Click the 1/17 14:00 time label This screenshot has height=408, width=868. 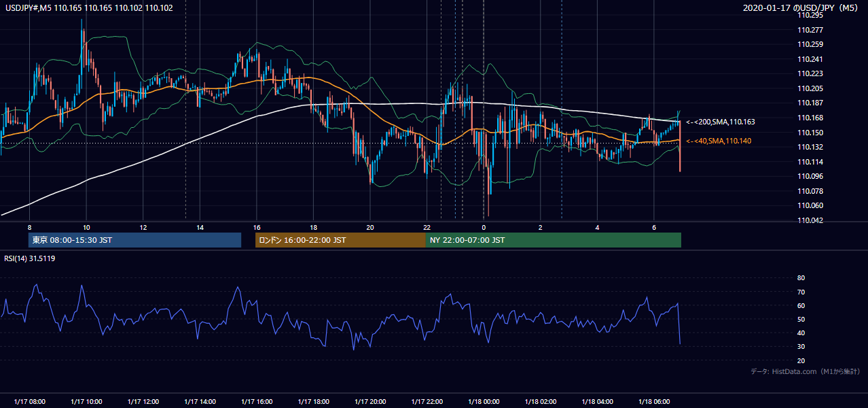pyautogui.click(x=200, y=401)
